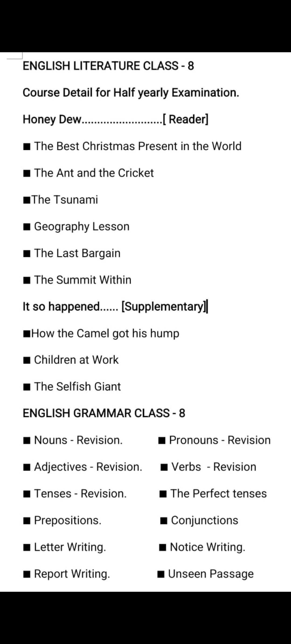
Task: Select 'The Tsunami' line
Action: click(65, 200)
